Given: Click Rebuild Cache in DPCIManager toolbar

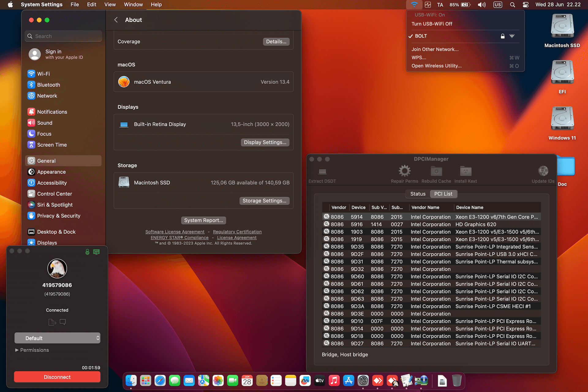Looking at the screenshot, I should pos(436,175).
